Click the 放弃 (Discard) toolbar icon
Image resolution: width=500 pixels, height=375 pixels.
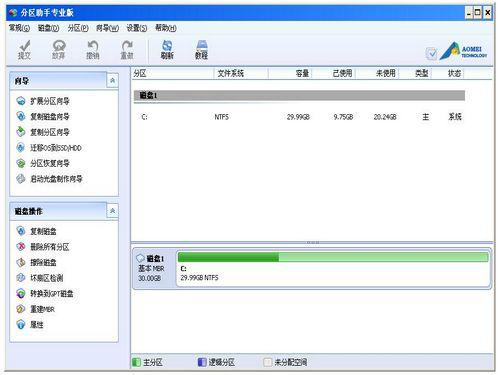click(59, 50)
